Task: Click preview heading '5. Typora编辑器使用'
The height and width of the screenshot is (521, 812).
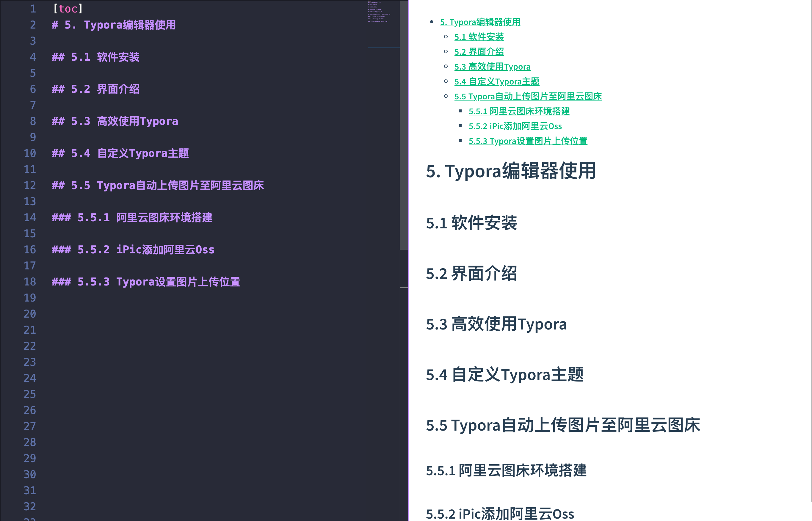Action: [511, 171]
